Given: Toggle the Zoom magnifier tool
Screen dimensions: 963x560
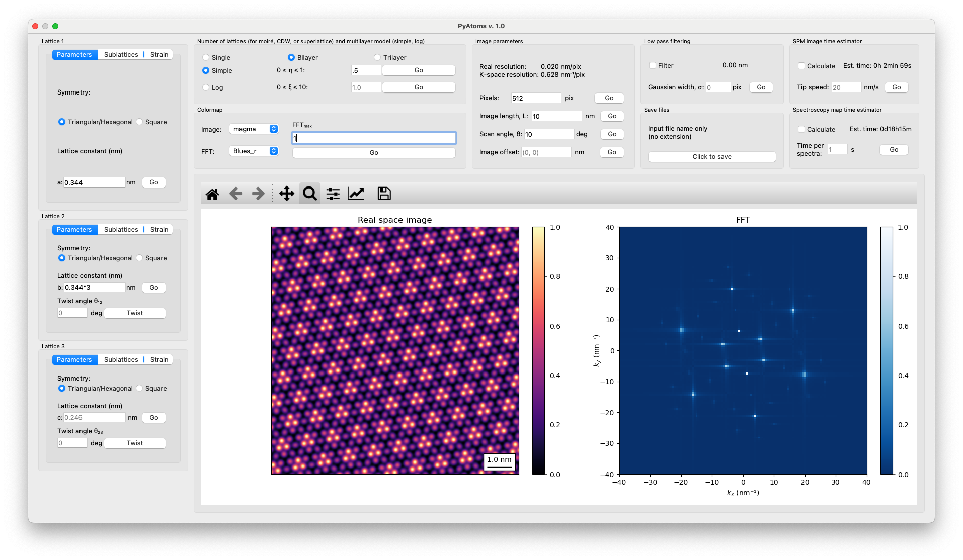Looking at the screenshot, I should coord(310,194).
